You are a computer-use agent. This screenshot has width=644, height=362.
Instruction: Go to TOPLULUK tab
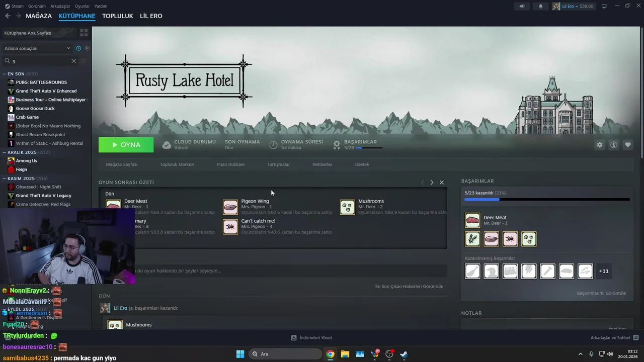pyautogui.click(x=118, y=16)
